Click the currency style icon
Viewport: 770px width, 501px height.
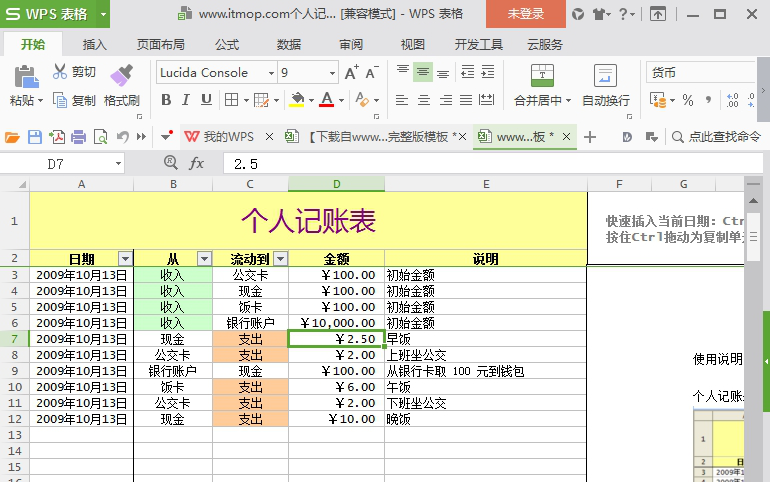[x=658, y=100]
